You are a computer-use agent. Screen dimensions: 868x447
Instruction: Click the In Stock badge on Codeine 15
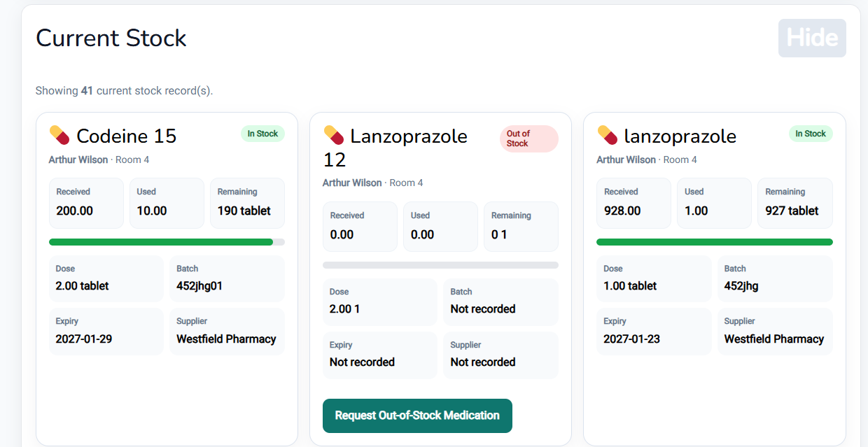tap(262, 134)
